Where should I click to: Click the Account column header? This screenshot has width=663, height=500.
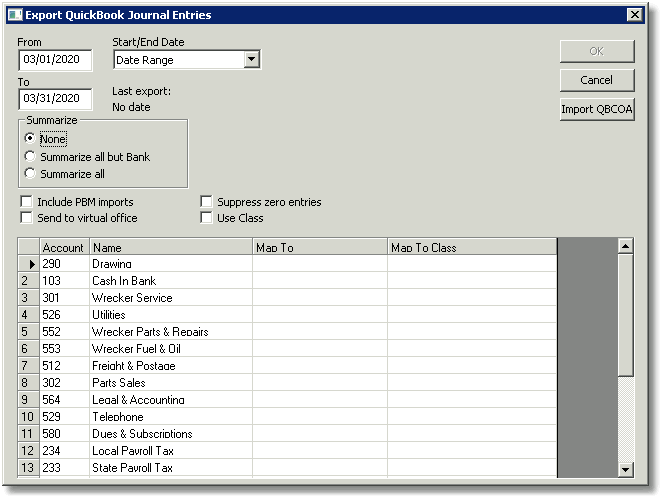coord(64,247)
